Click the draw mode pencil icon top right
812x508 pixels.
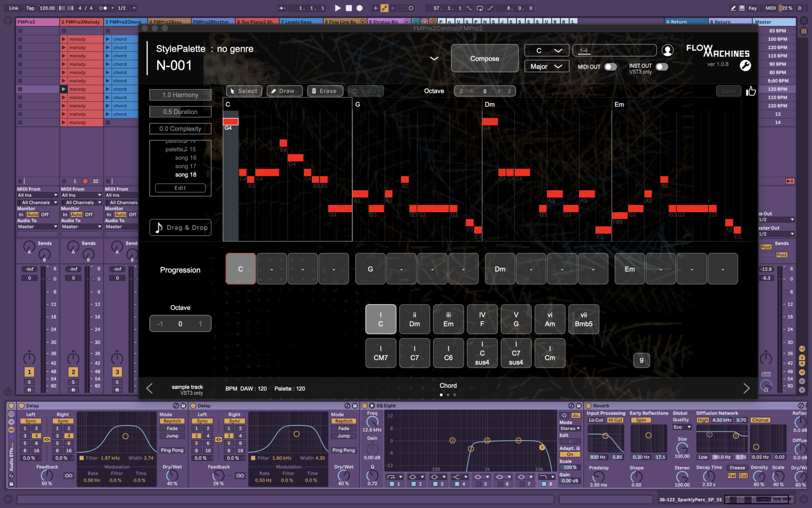tap(733, 8)
